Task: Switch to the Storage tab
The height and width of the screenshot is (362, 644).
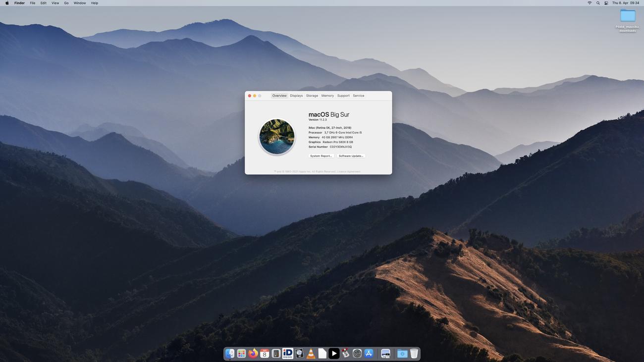Action: (312, 96)
